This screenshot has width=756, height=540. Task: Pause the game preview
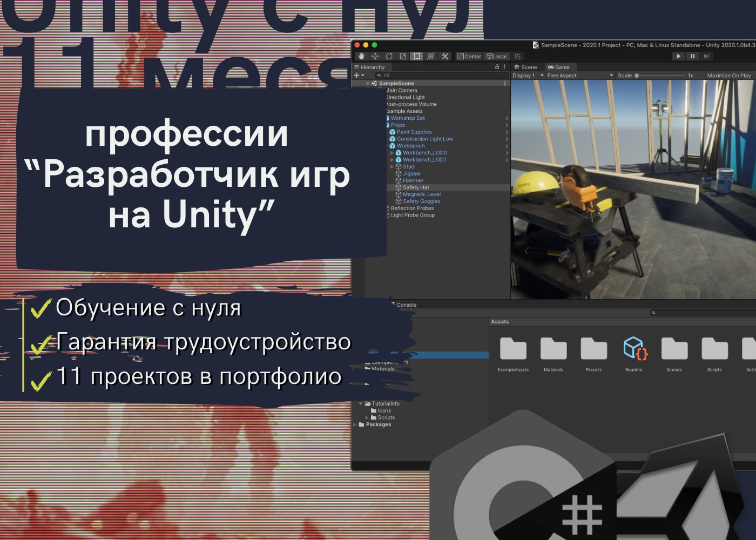coord(693,56)
